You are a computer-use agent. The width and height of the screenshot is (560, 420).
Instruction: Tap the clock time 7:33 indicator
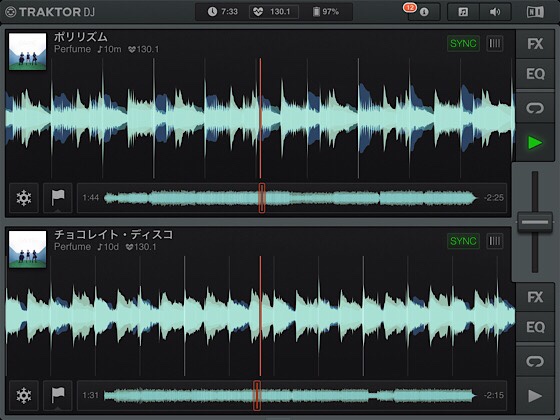point(223,12)
